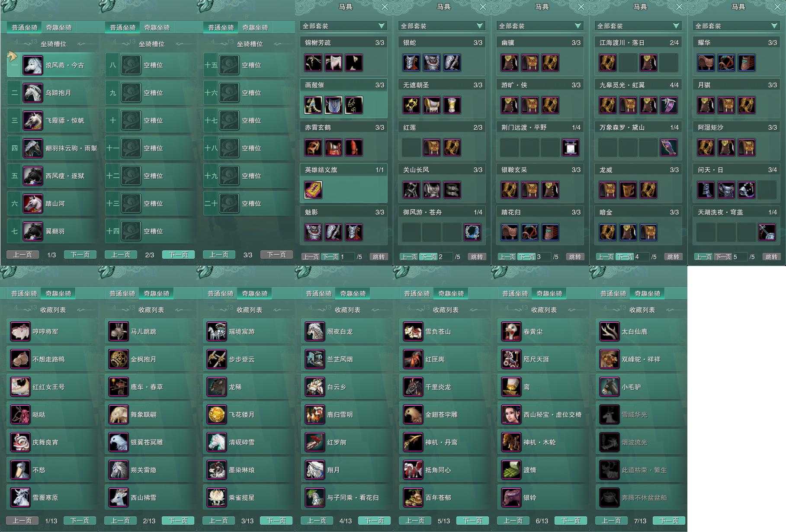The width and height of the screenshot is (786, 532).
Task: Select the 飞花镂月 golden orb icon
Action: [217, 415]
